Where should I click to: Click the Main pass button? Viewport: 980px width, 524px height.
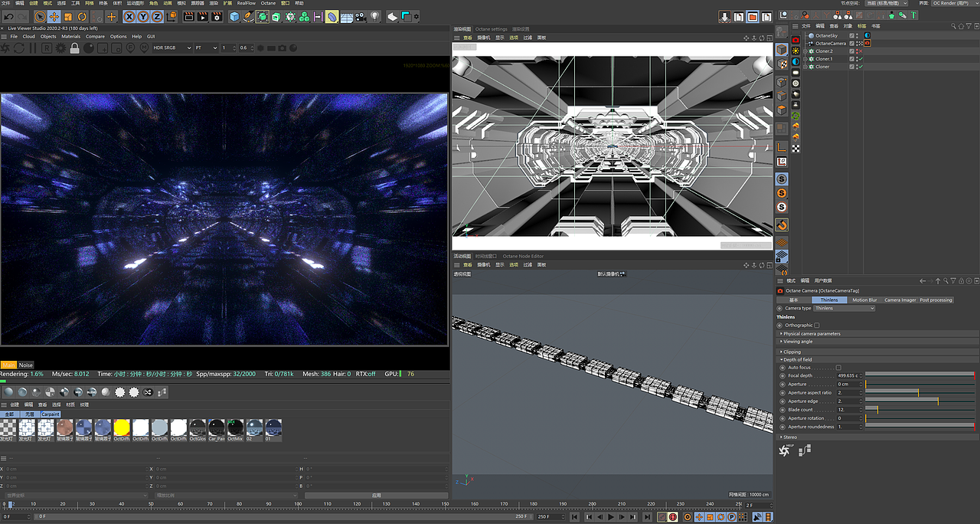click(8, 365)
